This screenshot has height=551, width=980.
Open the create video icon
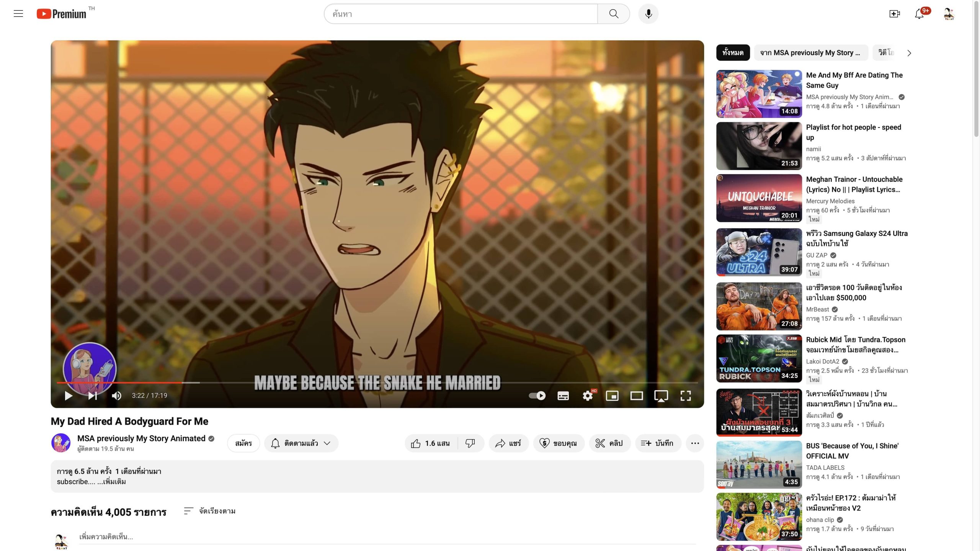(894, 14)
